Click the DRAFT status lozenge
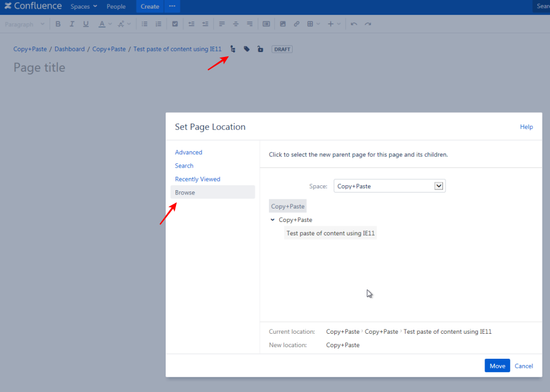Viewport: 550px width, 392px height. 282,49
